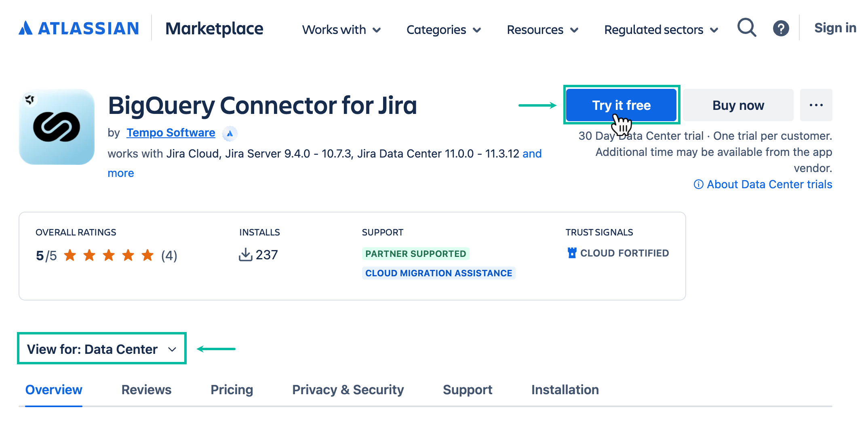Click the (4) review count
The height and width of the screenshot is (433, 868).
click(x=169, y=256)
